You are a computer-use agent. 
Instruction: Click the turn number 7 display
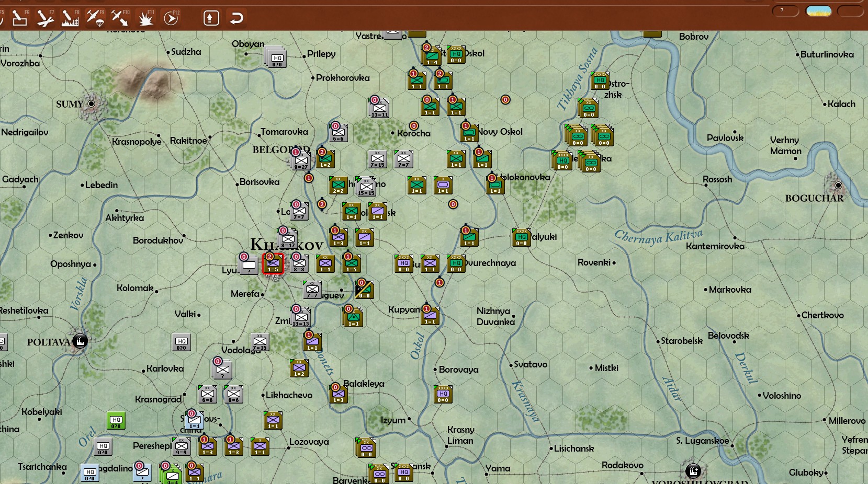785,11
